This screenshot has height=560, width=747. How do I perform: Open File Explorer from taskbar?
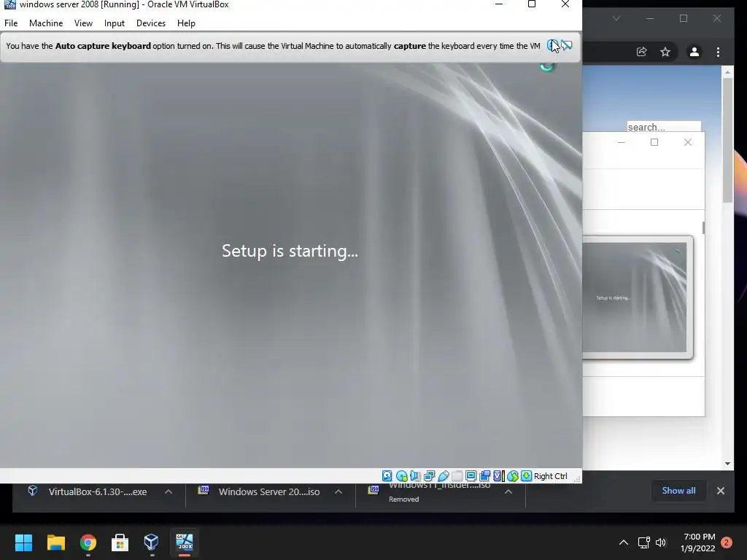click(55, 542)
